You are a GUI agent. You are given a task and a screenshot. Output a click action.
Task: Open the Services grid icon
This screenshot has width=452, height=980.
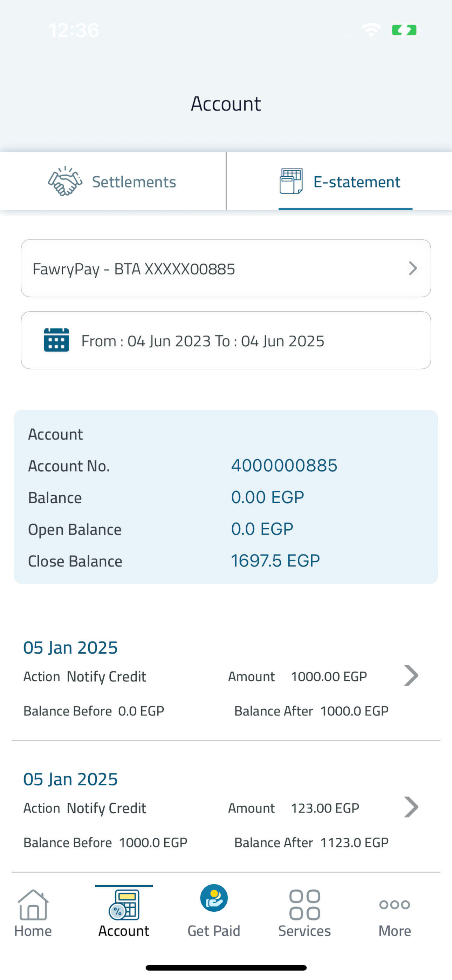click(304, 905)
